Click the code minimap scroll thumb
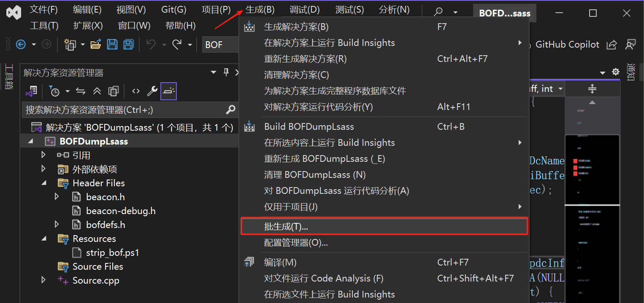This screenshot has width=644, height=303. pyautogui.click(x=592, y=169)
